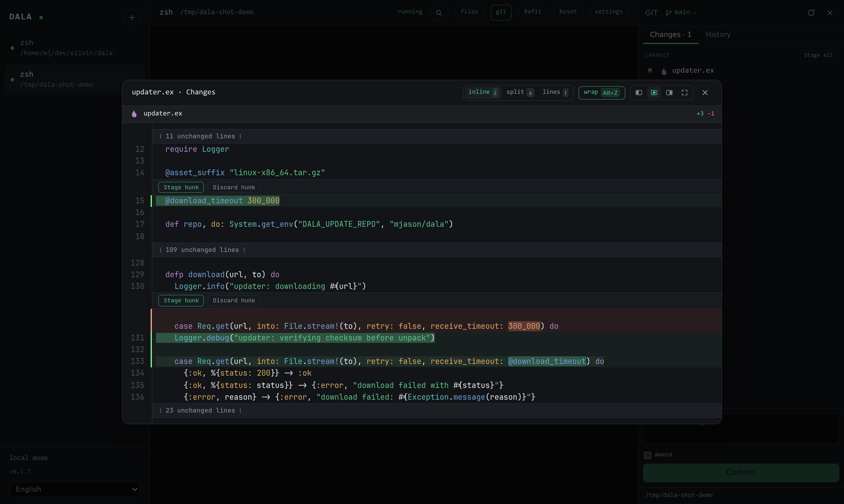Screen dimensions: 844x504
Task: Open the English language dropdown
Action: pyautogui.click(x=75, y=489)
